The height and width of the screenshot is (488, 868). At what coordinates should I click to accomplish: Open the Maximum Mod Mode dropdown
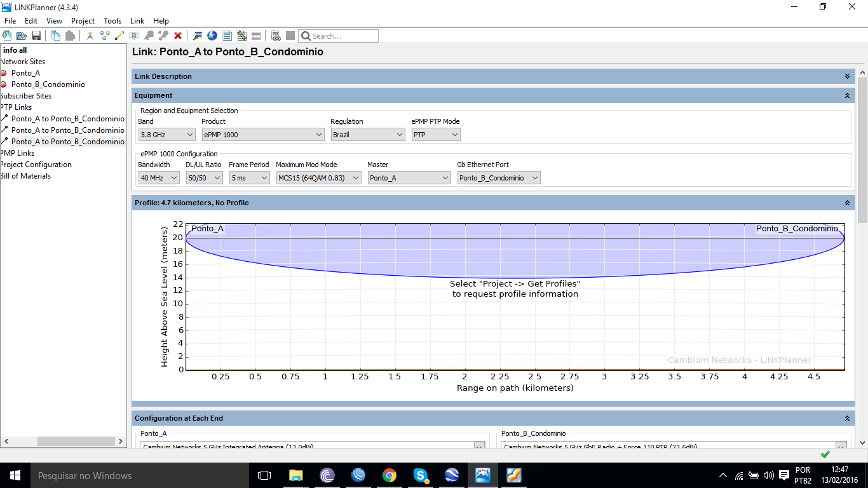tap(319, 178)
